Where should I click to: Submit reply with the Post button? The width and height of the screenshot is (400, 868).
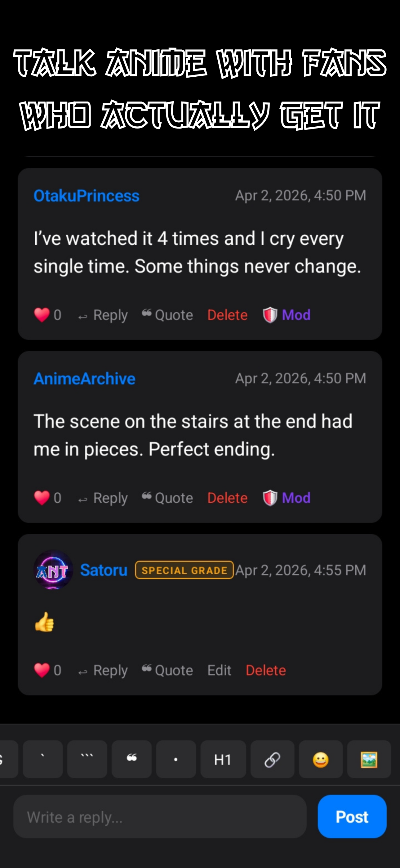(x=352, y=817)
